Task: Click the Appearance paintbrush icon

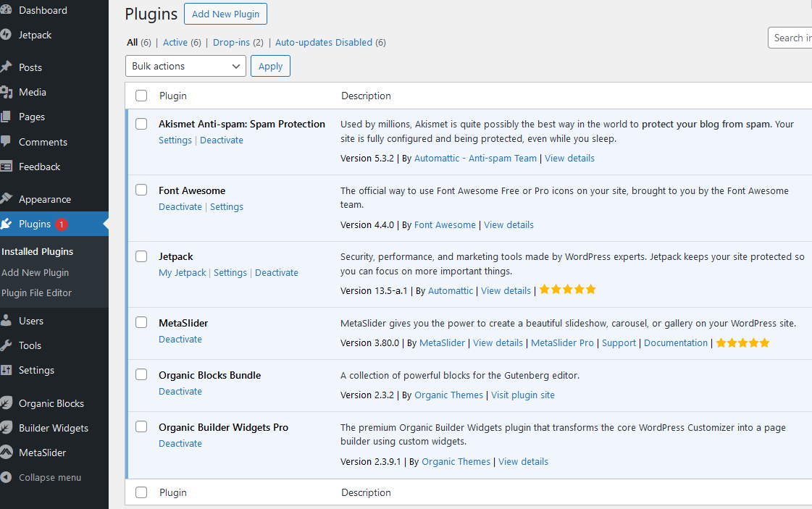Action: (x=6, y=199)
